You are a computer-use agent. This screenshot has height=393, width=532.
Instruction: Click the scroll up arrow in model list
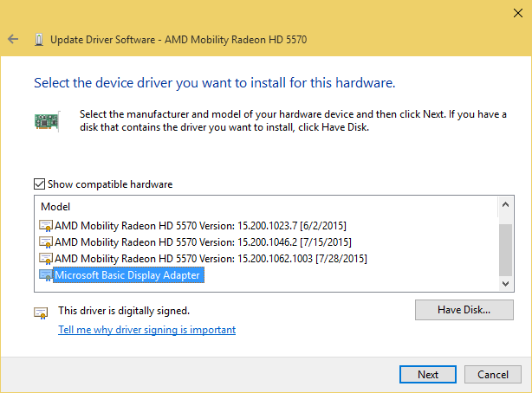pos(505,204)
